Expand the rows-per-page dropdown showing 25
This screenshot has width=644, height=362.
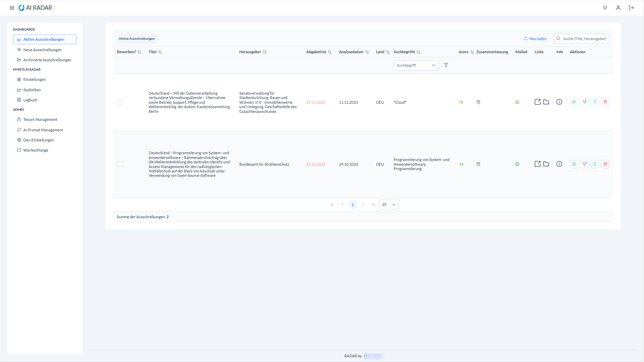coord(389,204)
